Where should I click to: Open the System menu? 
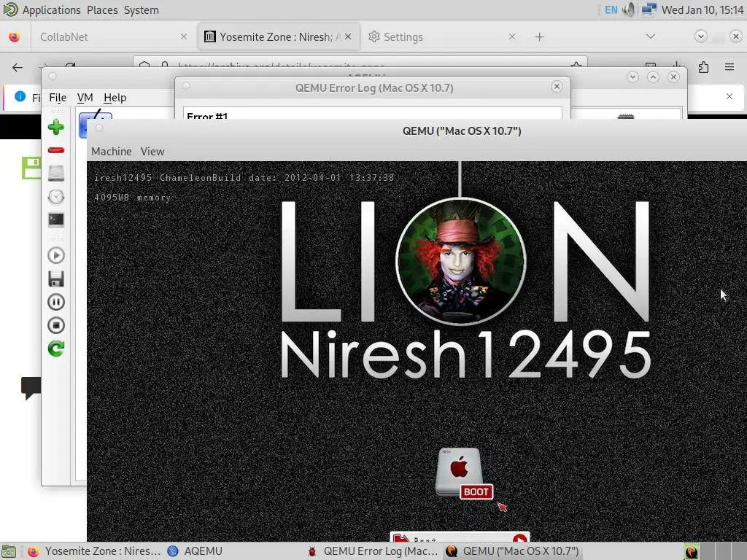coord(142,10)
